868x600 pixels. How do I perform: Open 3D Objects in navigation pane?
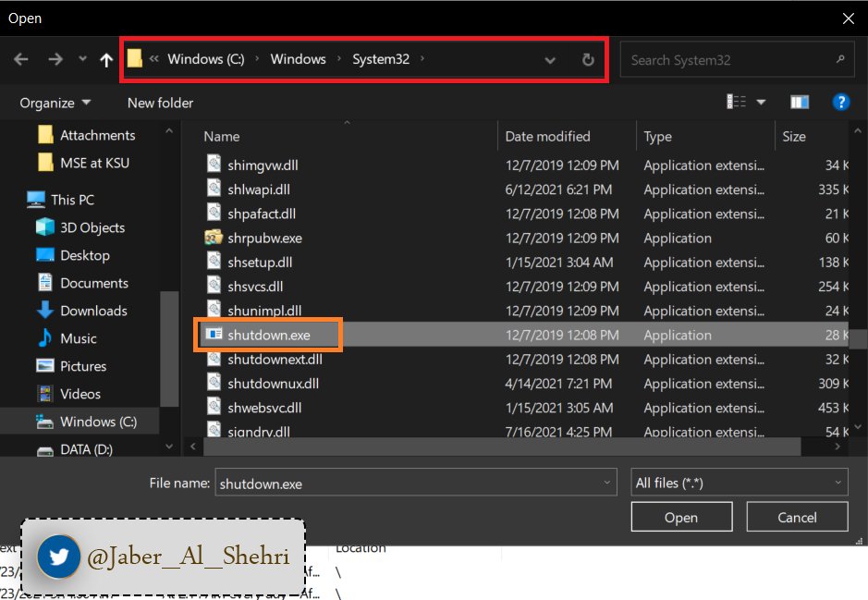pyautogui.click(x=80, y=227)
